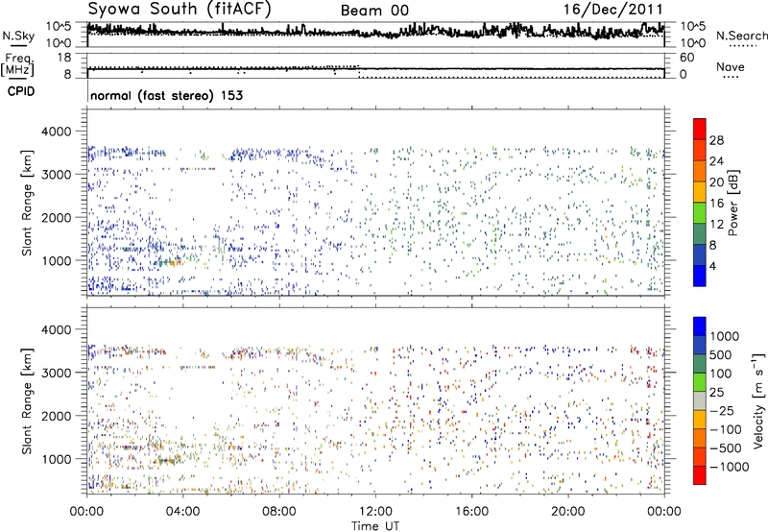Click the gray -25 to 25 velocity swatch
Viewport: 768px width, 532px height.
[700, 400]
